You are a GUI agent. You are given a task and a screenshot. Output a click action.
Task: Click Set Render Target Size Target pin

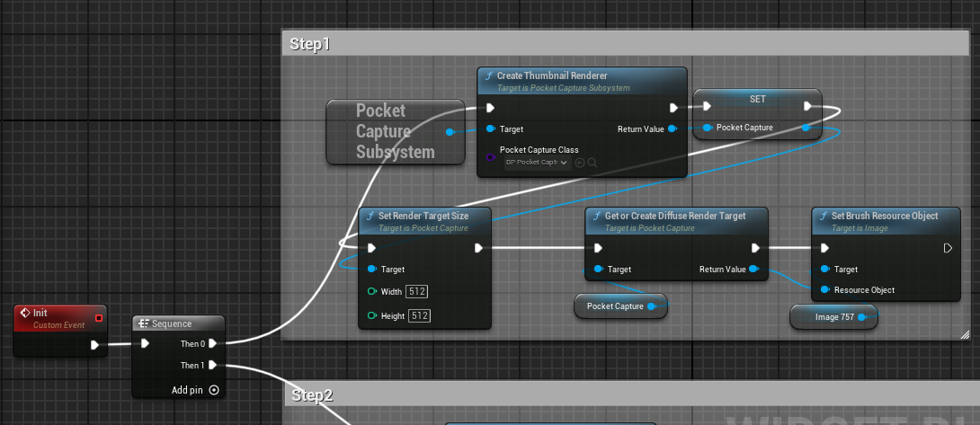click(x=372, y=269)
